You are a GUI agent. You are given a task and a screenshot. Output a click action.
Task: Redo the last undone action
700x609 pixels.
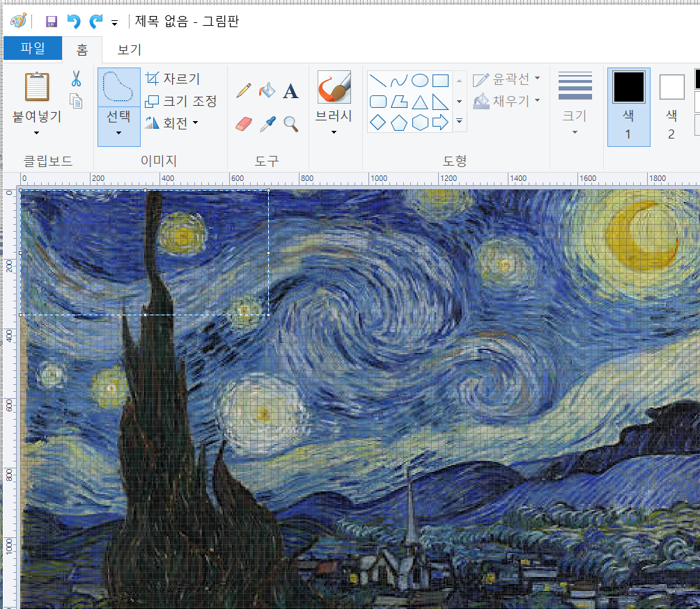[x=95, y=22]
